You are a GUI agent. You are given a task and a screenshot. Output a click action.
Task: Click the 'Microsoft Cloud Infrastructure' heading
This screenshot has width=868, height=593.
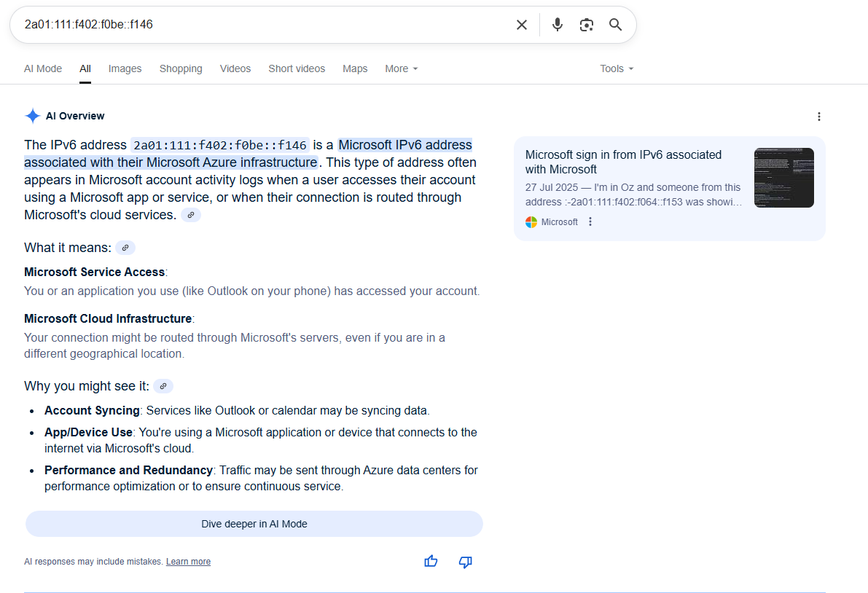coord(108,318)
